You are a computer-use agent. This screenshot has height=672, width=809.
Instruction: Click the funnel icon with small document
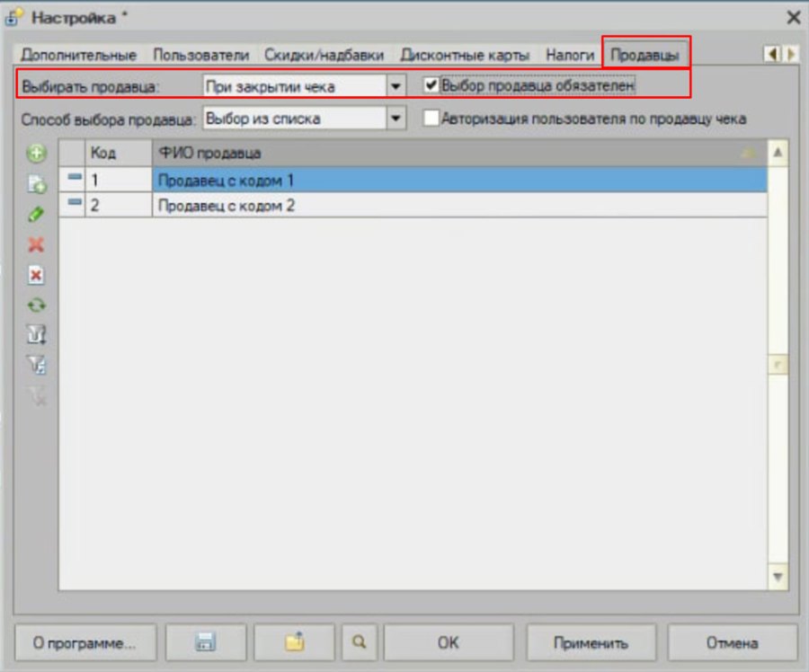coord(37,365)
